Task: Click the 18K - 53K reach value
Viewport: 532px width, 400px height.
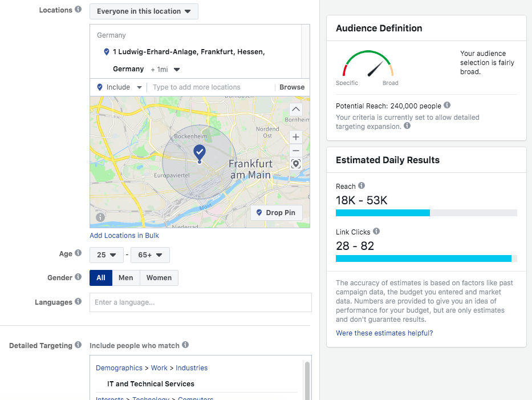Action: click(x=362, y=200)
